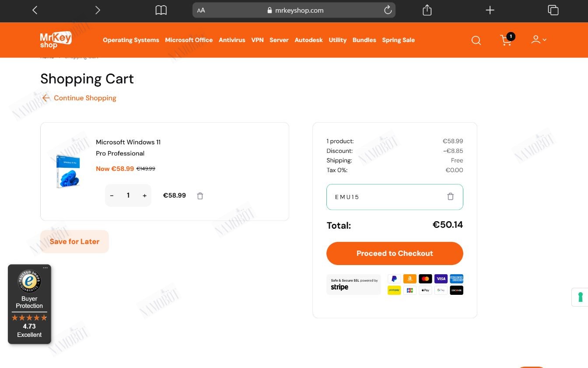Image resolution: width=588 pixels, height=368 pixels.
Task: Click the Discover payment icon
Action: (x=456, y=290)
